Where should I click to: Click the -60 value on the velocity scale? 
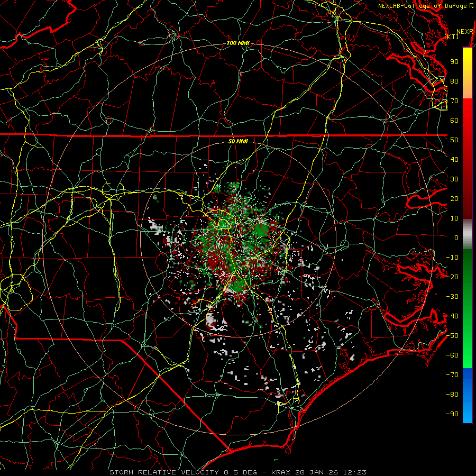pos(452,355)
